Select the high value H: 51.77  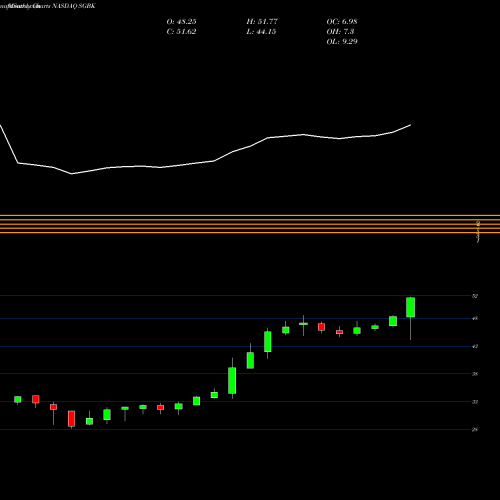262,22
